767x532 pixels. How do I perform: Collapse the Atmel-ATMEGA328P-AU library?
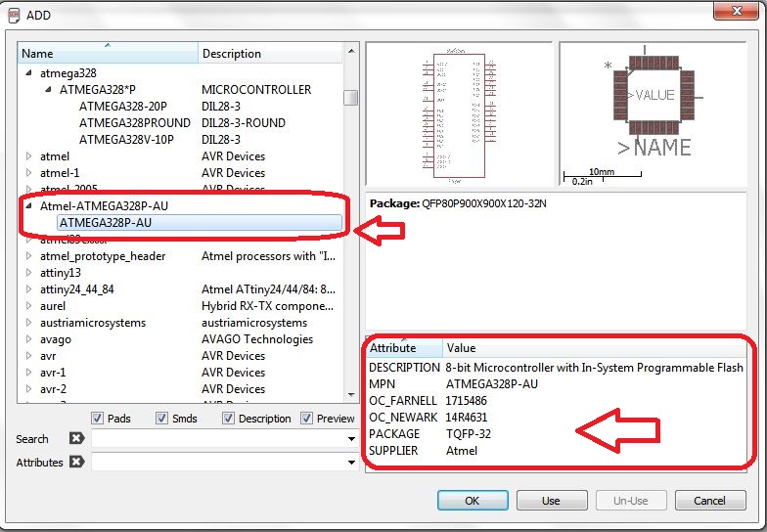[x=29, y=205]
